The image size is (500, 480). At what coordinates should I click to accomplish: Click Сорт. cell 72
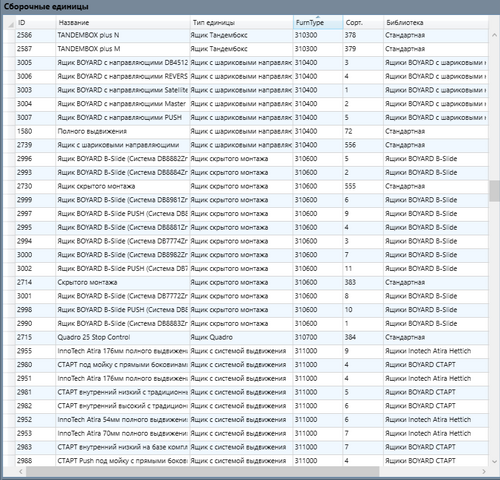pyautogui.click(x=363, y=131)
